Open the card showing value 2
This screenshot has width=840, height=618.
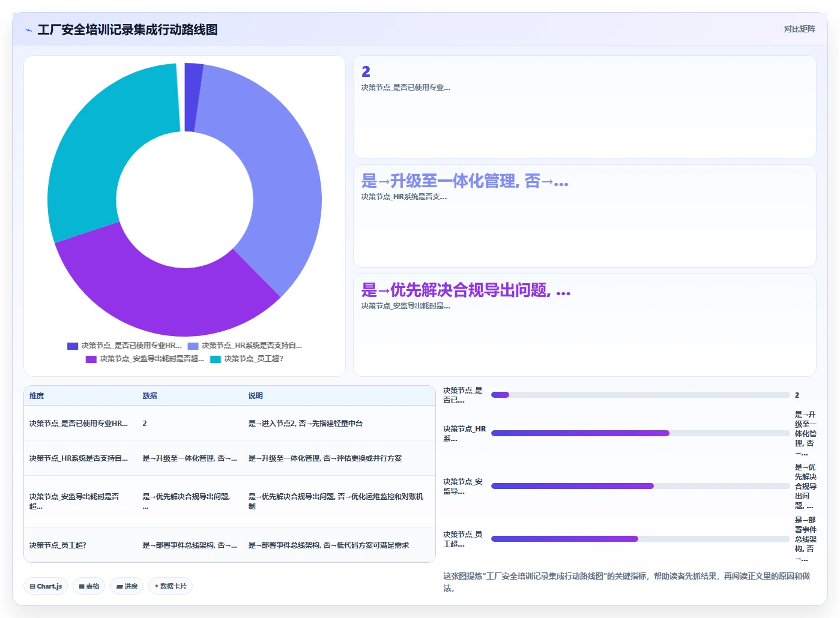pyautogui.click(x=584, y=107)
